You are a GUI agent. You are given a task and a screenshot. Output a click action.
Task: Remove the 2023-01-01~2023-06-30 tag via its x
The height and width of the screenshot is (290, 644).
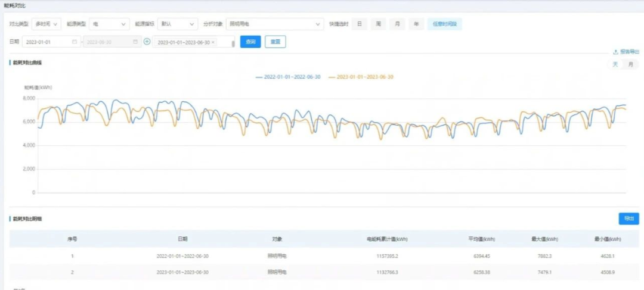[213, 42]
